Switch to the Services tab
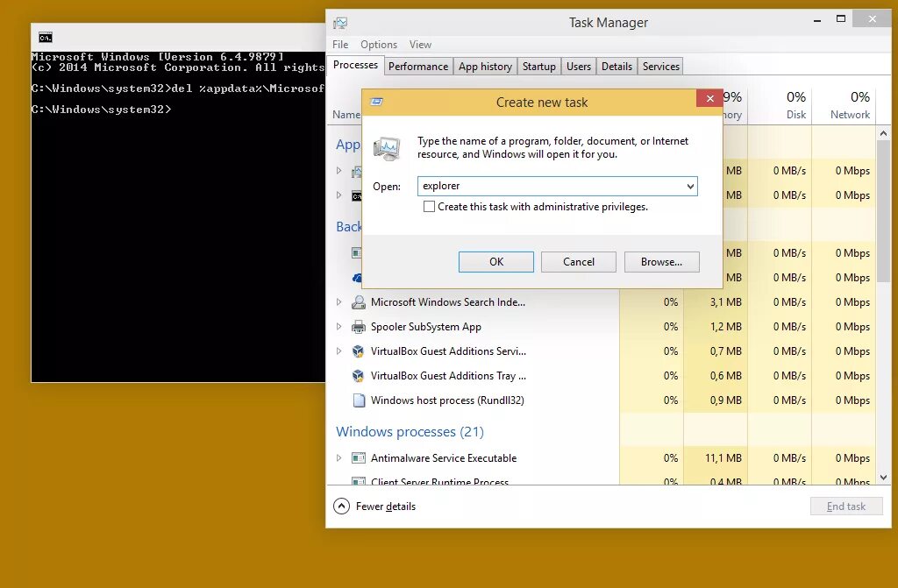This screenshot has width=898, height=588. click(x=660, y=67)
